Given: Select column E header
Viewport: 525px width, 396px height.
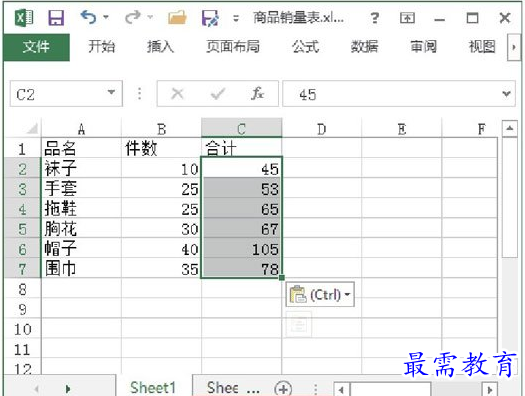Looking at the screenshot, I should (402, 128).
